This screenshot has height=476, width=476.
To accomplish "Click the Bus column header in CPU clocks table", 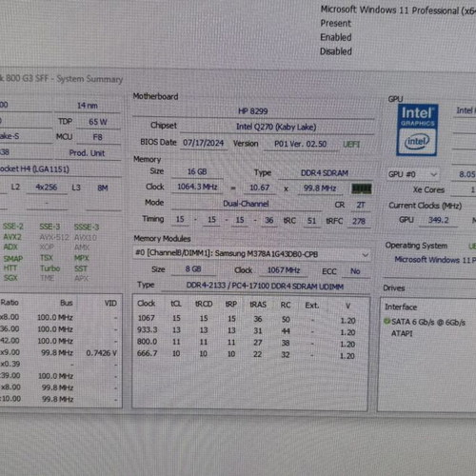I will coord(67,303).
